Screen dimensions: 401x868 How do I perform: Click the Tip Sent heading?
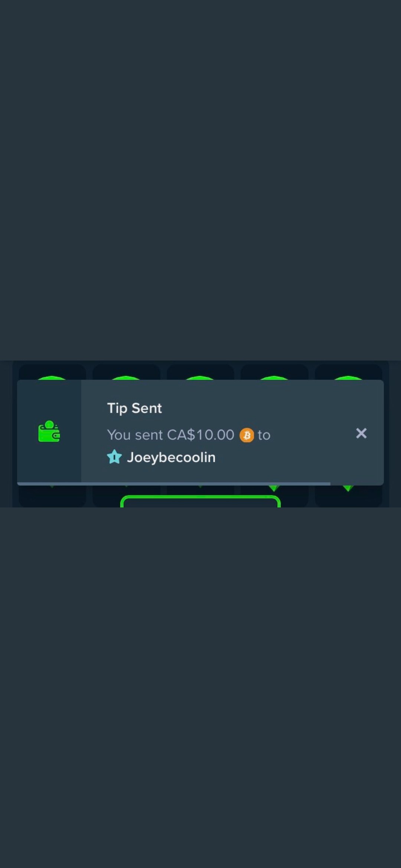point(134,408)
